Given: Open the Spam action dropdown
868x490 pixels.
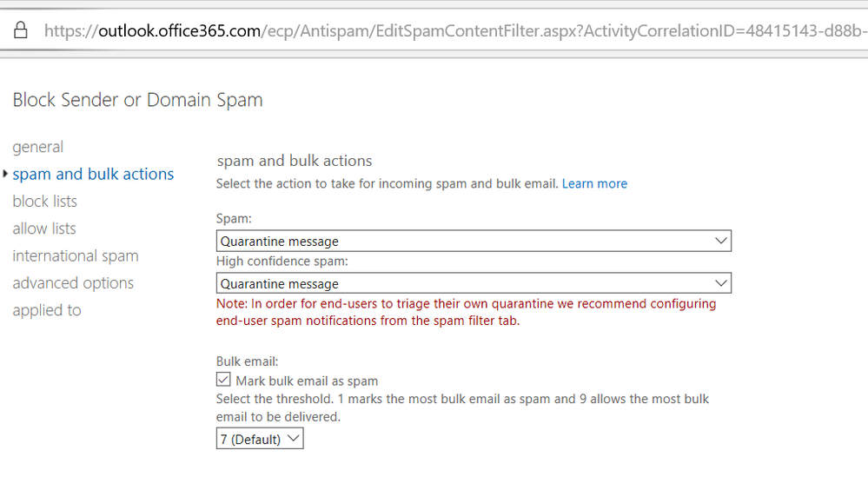Looking at the screenshot, I should click(473, 241).
